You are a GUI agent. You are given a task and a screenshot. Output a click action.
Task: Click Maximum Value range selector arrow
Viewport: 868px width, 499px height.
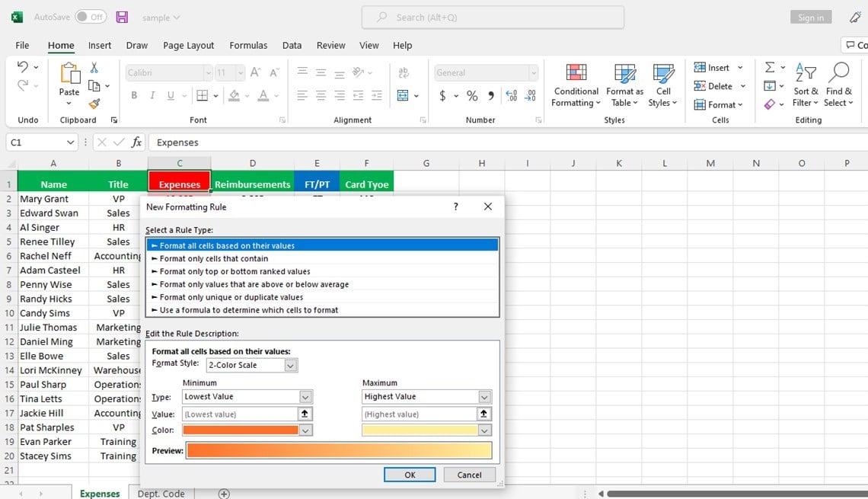tap(483, 414)
